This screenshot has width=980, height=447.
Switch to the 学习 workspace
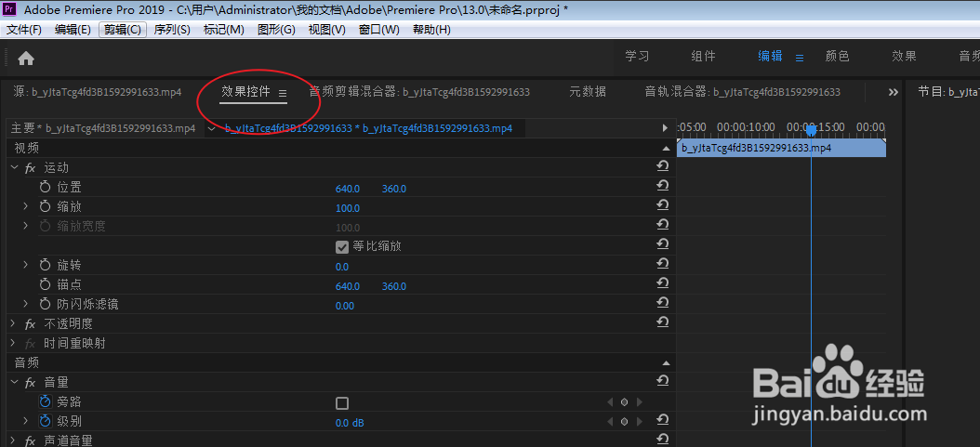(x=637, y=56)
